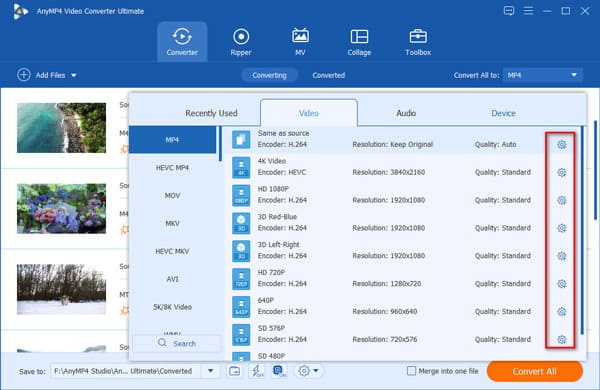The image size is (600, 390).
Task: Select MP4 in the format list
Action: [x=173, y=140]
